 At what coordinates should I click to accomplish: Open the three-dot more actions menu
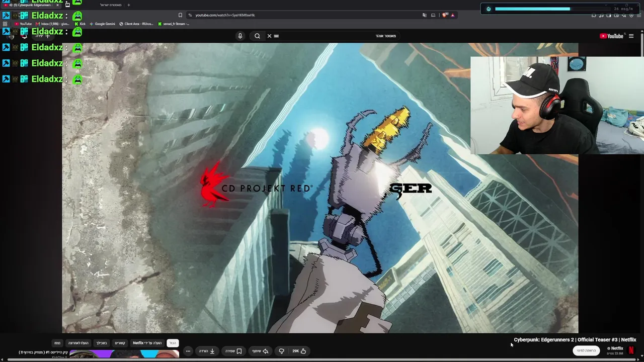pyautogui.click(x=188, y=351)
